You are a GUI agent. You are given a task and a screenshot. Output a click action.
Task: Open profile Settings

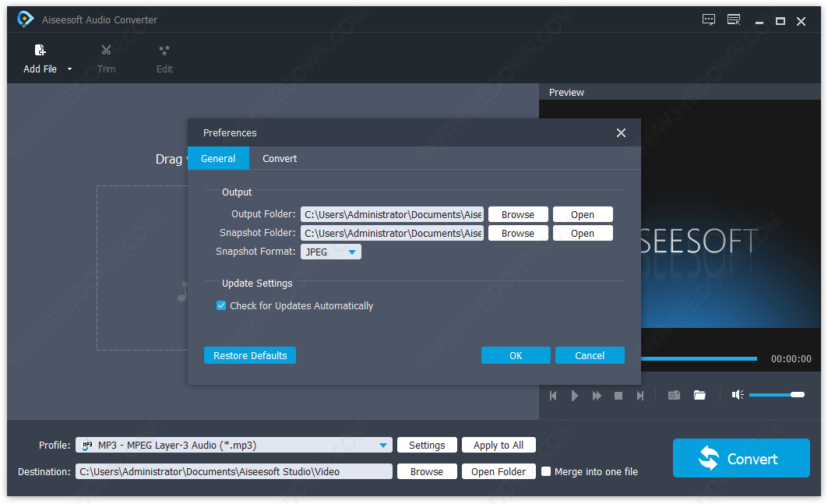tap(427, 446)
